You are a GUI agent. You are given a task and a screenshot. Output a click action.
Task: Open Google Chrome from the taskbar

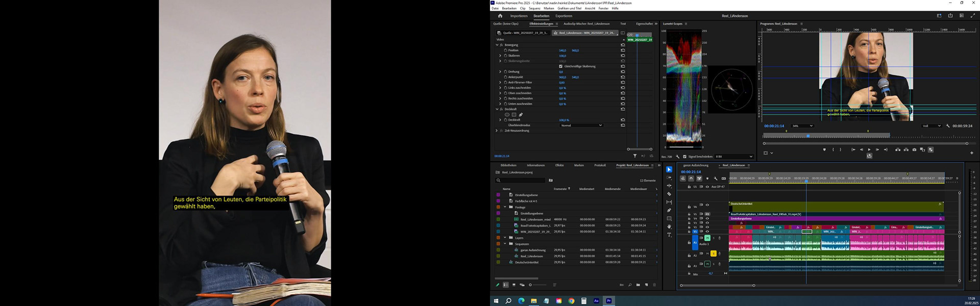(571, 301)
